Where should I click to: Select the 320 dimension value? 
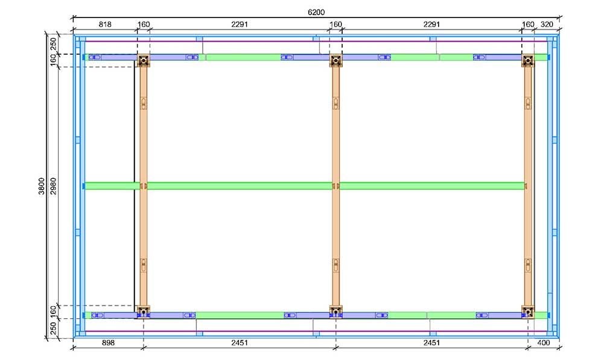(x=547, y=24)
